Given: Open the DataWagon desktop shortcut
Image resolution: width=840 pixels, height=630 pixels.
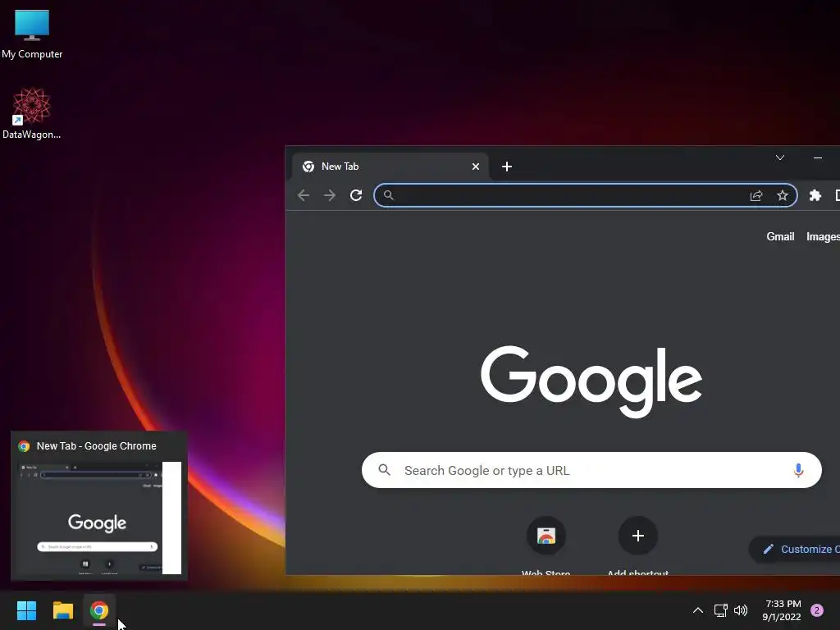Looking at the screenshot, I should [32, 113].
